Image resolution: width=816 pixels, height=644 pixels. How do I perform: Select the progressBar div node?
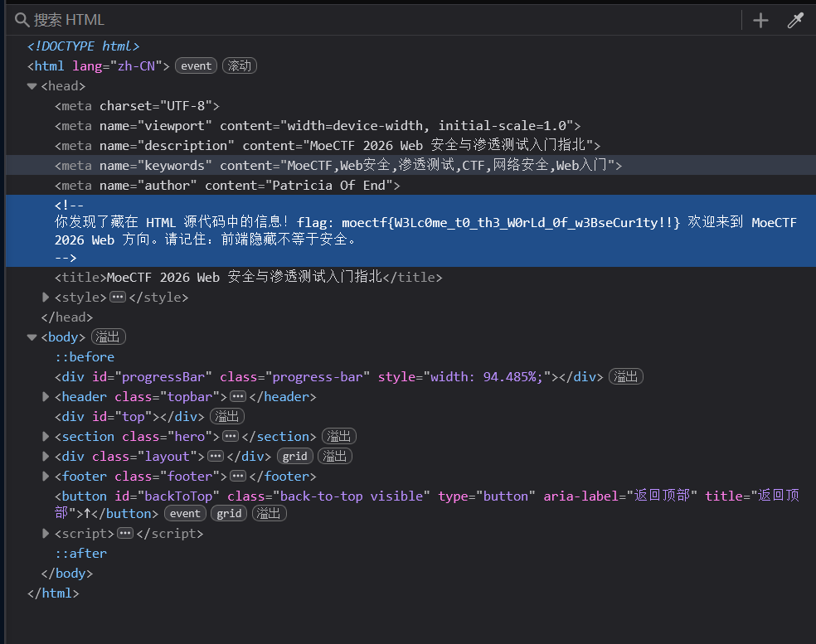[329, 376]
